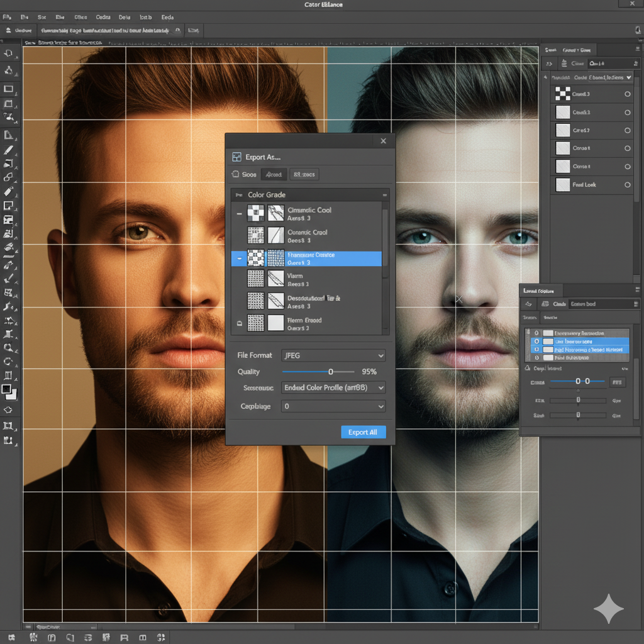The image size is (644, 644).
Task: Open the Color Profile dropdown
Action: pos(333,388)
